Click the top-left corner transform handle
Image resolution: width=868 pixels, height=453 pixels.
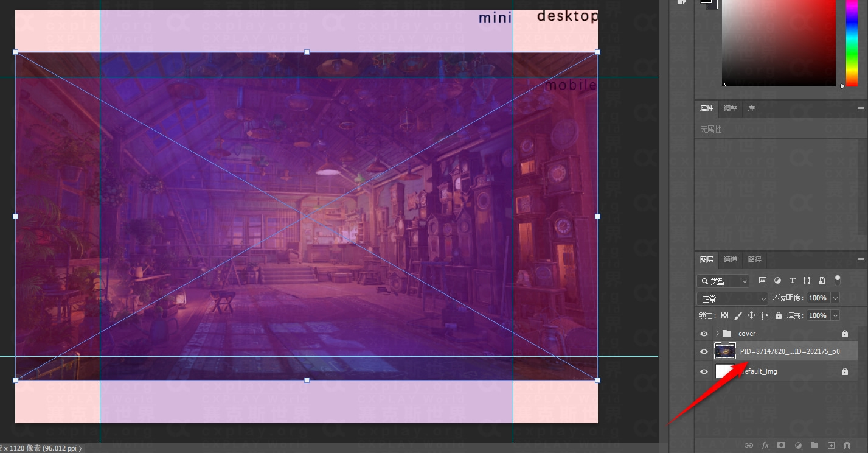(x=15, y=52)
